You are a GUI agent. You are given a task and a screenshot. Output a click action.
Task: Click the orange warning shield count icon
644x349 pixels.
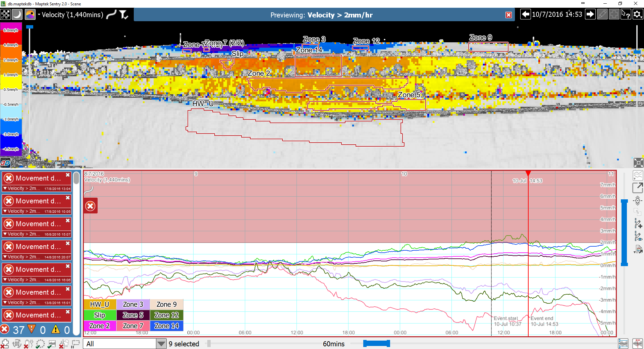(x=32, y=329)
